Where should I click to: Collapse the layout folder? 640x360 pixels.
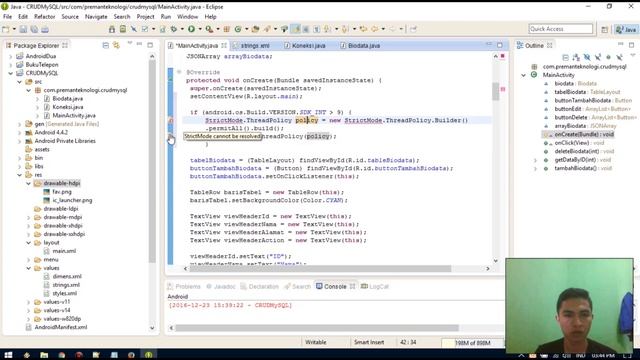coord(29,242)
